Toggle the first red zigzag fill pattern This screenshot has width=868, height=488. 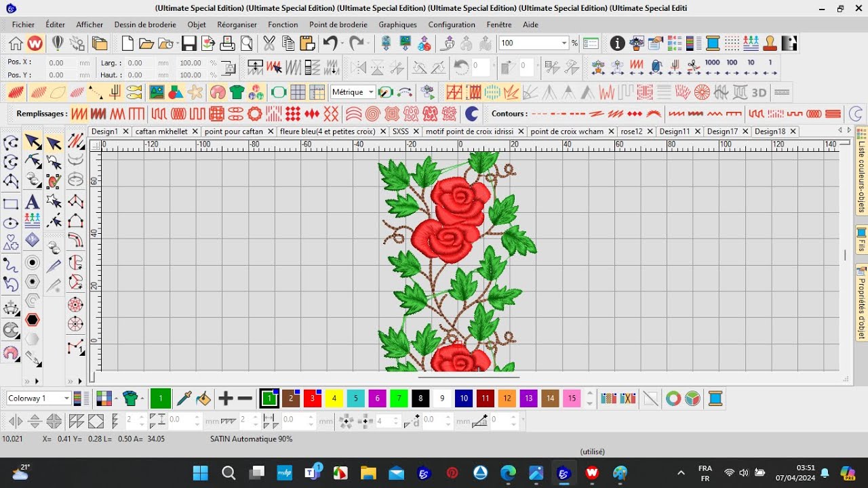(x=79, y=113)
